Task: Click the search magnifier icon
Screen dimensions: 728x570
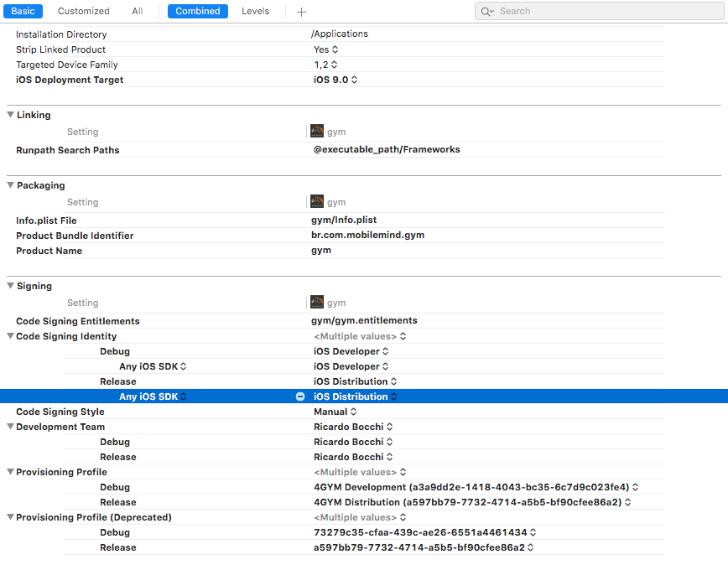Action: [x=486, y=12]
